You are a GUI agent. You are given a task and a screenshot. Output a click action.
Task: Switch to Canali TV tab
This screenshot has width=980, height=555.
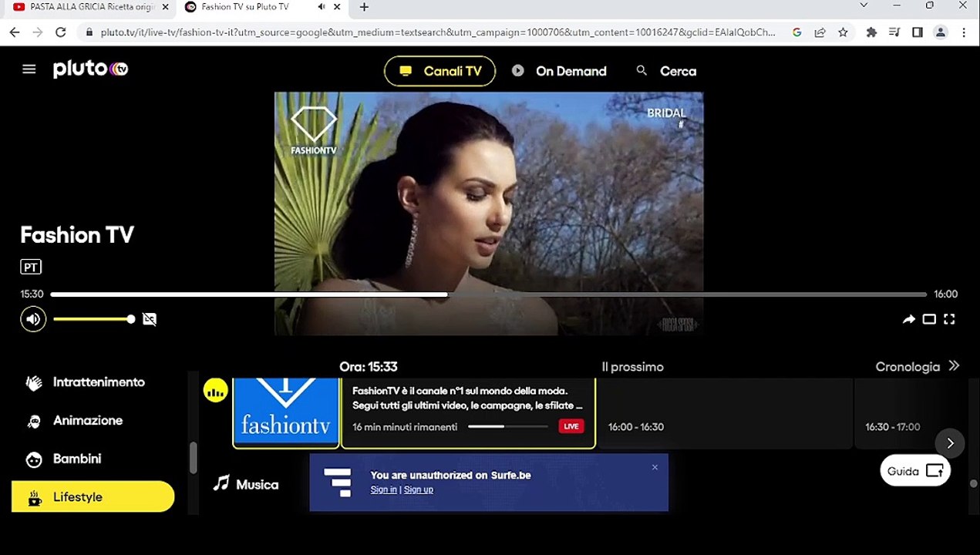tap(439, 71)
